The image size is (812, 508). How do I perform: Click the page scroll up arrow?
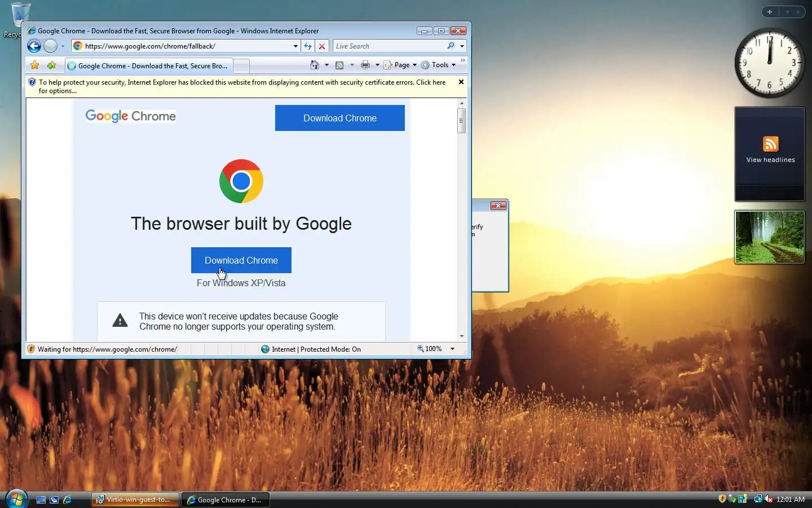462,103
